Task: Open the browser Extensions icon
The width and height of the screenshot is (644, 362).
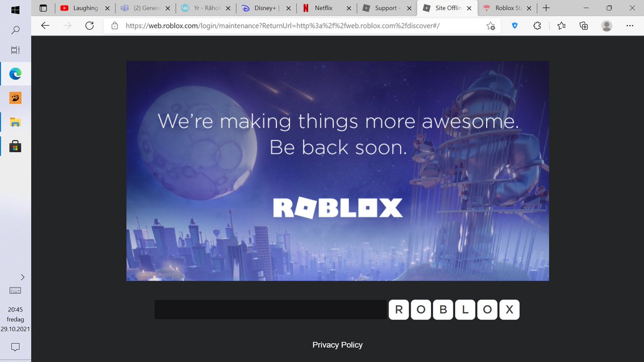Action: tap(537, 25)
